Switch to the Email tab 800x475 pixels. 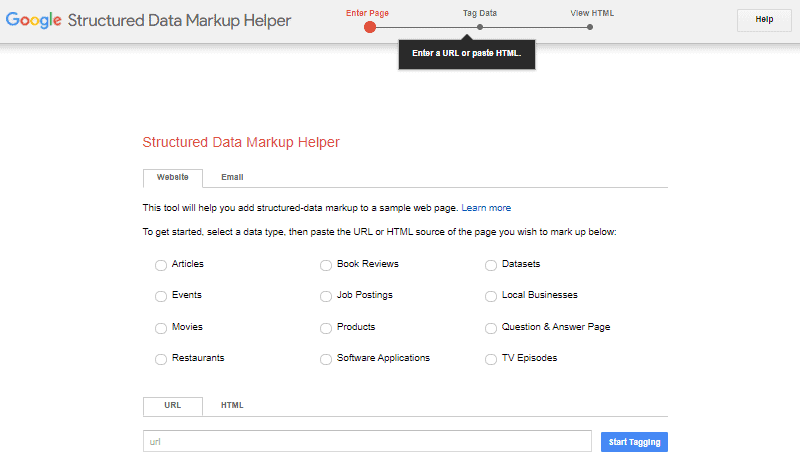pos(232,178)
